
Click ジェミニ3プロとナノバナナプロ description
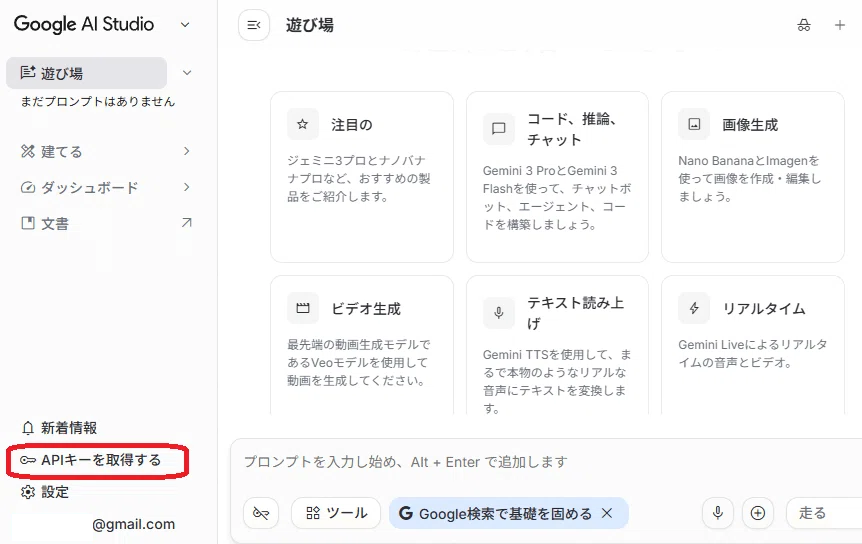[x=358, y=179]
